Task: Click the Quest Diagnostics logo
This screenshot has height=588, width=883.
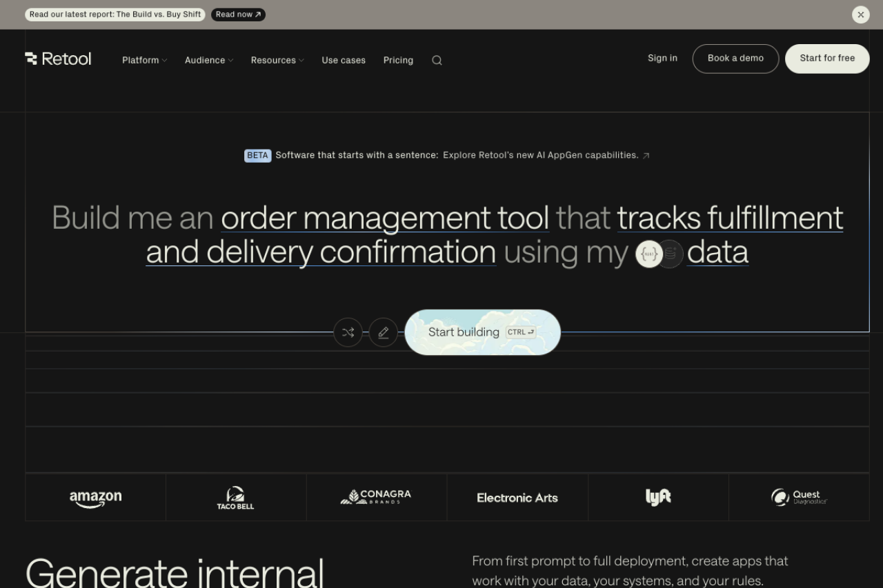Action: coord(798,497)
